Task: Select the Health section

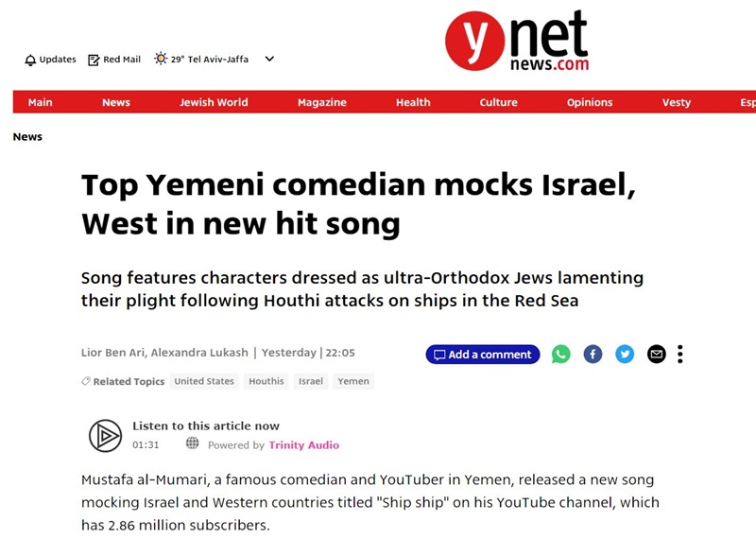Action: coord(413,102)
